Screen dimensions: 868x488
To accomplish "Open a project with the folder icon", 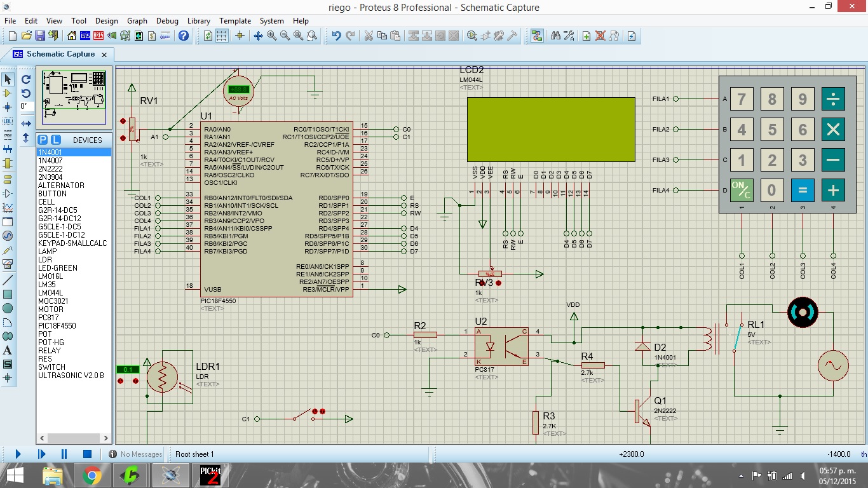I will click(x=26, y=36).
